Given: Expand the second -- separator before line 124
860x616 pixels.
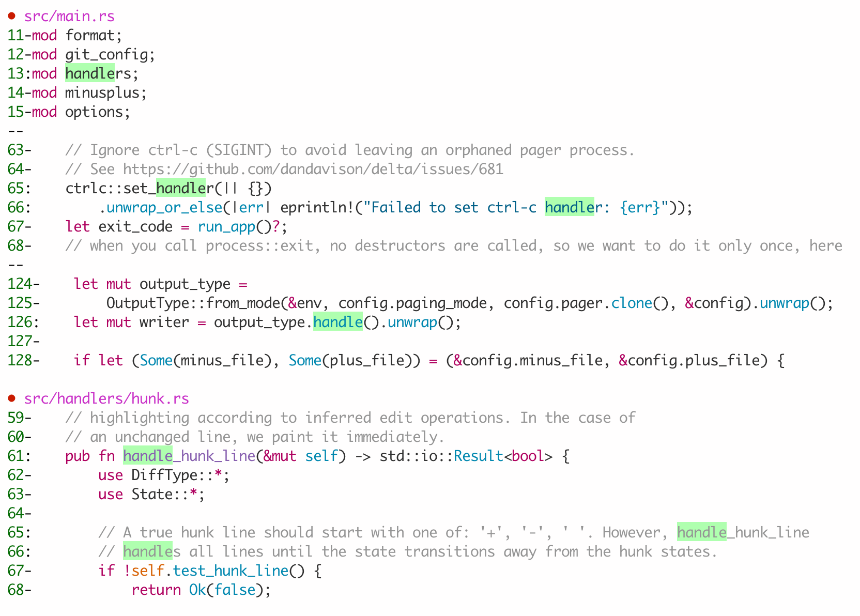Looking at the screenshot, I should pyautogui.click(x=16, y=265).
